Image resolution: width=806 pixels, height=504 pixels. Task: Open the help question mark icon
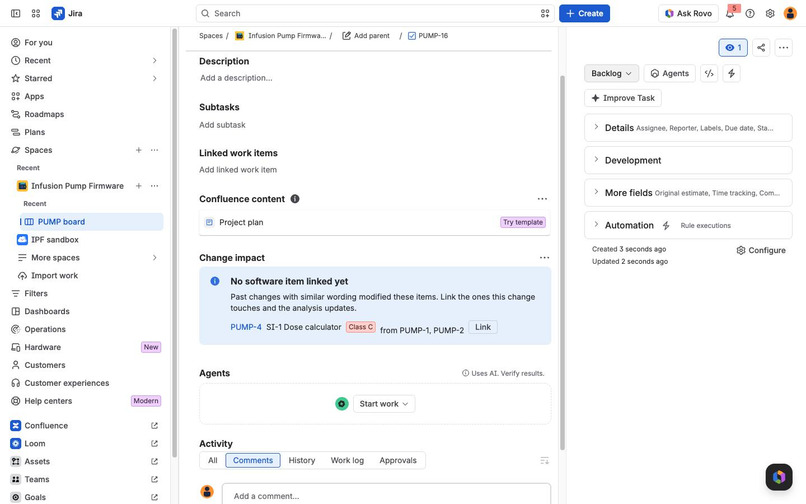[750, 13]
